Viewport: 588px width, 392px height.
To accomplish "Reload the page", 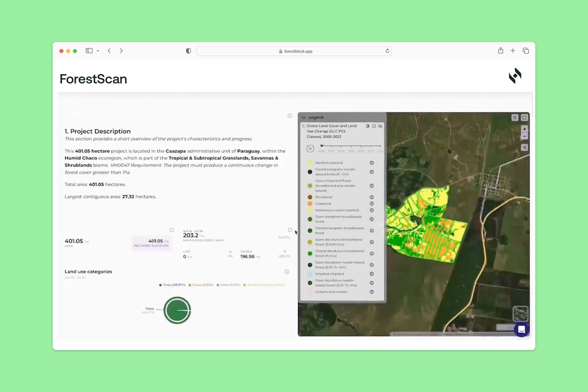I will 387,51.
